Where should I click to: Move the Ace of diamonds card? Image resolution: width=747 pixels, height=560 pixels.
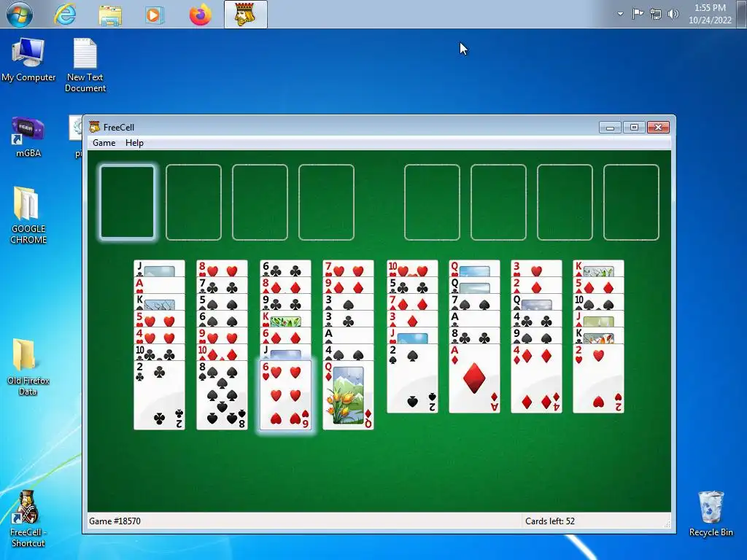click(474, 378)
